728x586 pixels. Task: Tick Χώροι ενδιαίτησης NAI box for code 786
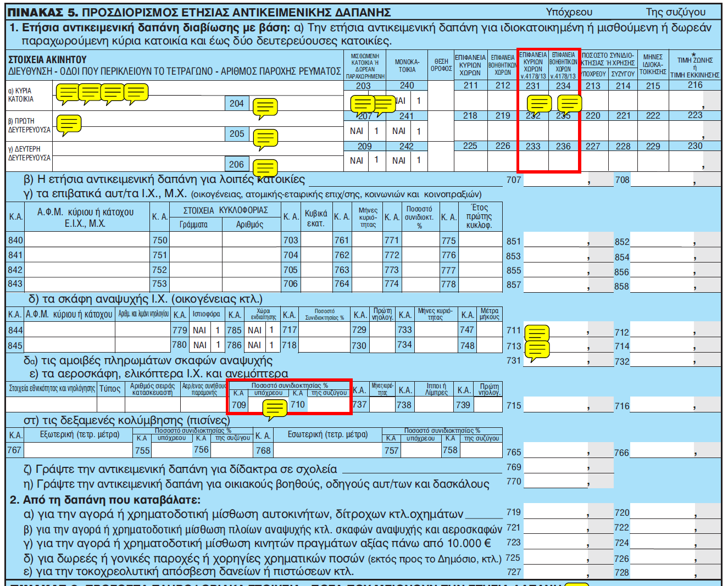click(271, 345)
